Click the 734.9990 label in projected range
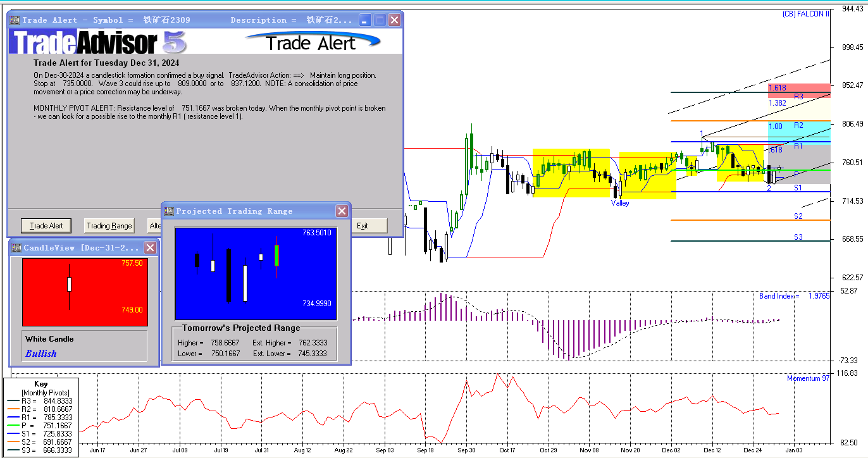The height and width of the screenshot is (458, 868). 317,304
